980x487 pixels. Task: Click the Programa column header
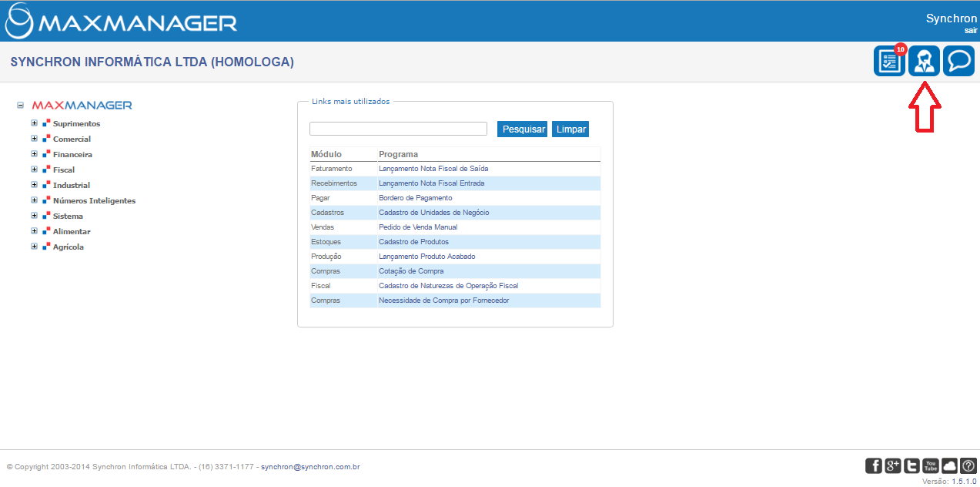pyautogui.click(x=399, y=154)
